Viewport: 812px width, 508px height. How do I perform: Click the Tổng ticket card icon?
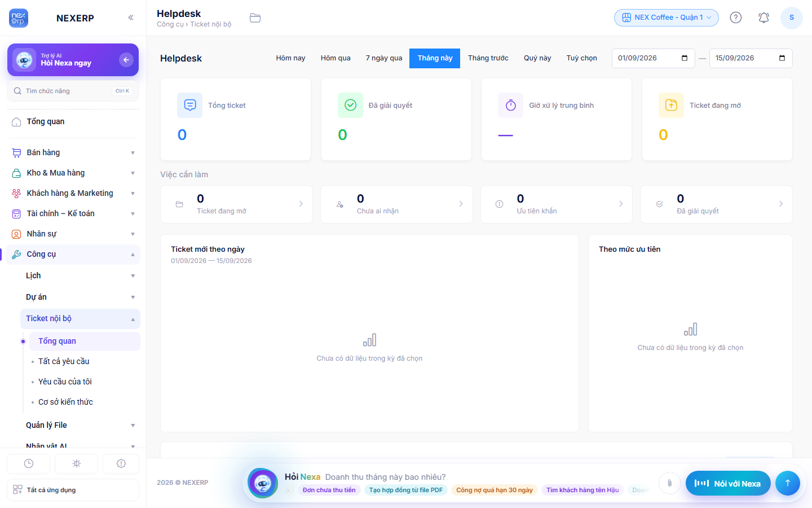point(190,105)
